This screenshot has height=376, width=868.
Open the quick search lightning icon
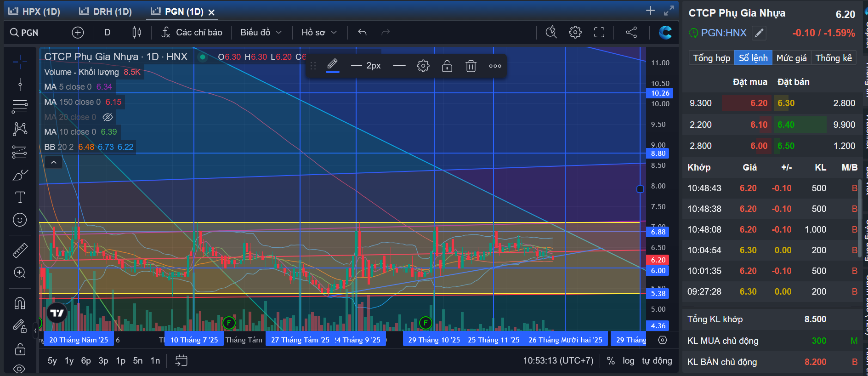coord(551,32)
